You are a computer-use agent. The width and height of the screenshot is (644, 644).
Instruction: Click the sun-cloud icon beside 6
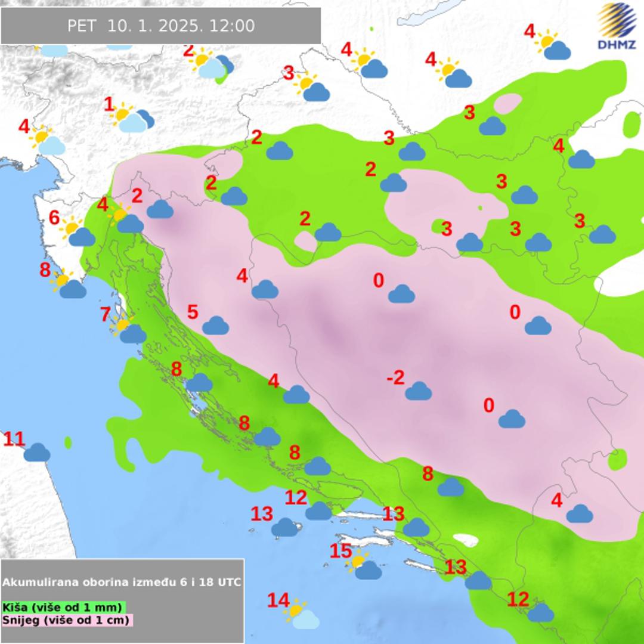pyautogui.click(x=79, y=233)
